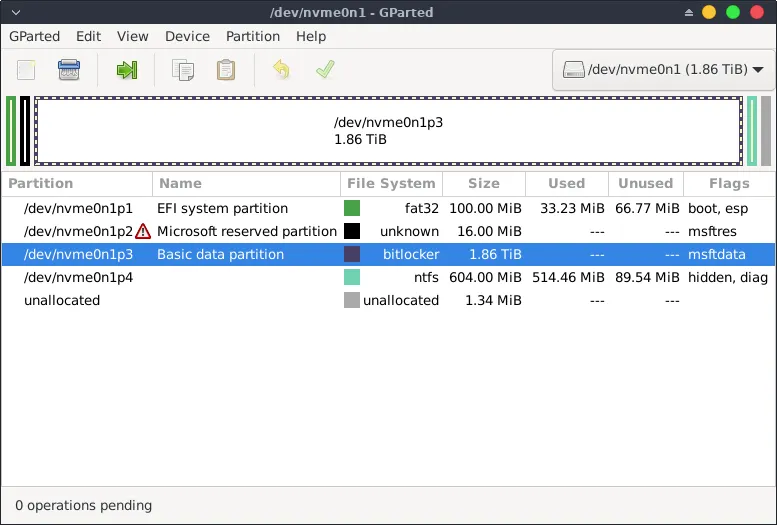
Task: Open the GParted menu
Action: [x=35, y=36]
